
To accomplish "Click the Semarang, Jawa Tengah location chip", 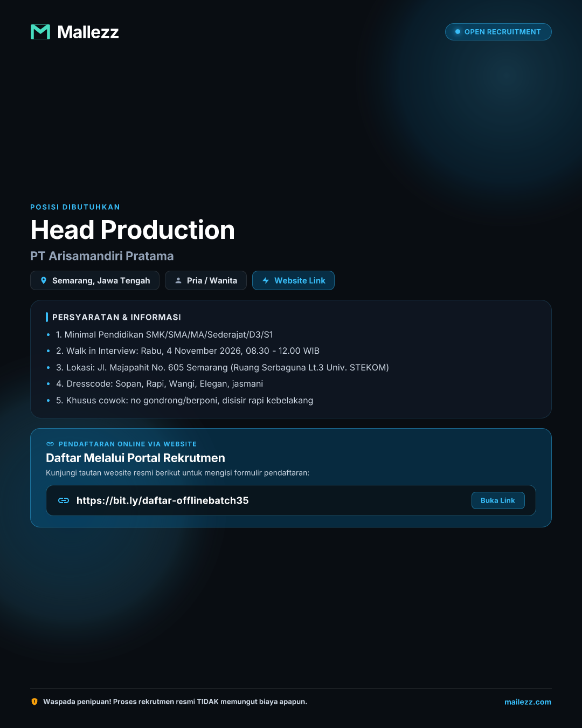I will point(95,280).
